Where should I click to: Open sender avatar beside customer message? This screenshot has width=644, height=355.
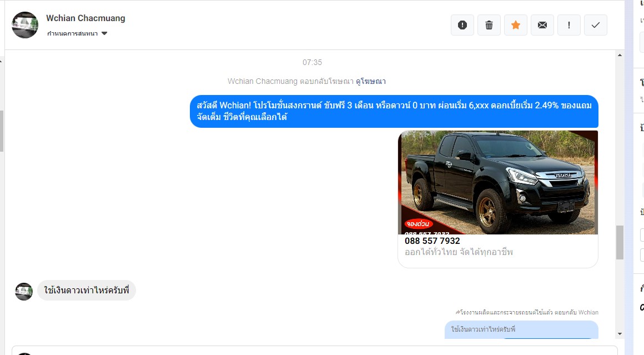[x=24, y=292]
